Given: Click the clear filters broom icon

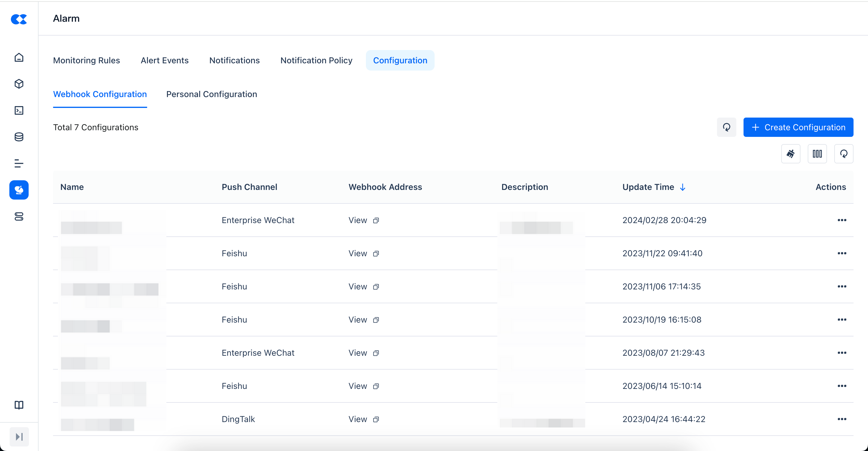Looking at the screenshot, I should click(791, 154).
